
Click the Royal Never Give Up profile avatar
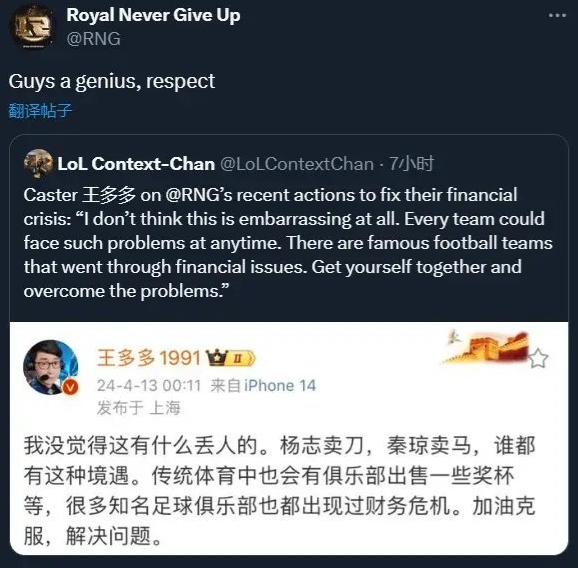(x=32, y=27)
